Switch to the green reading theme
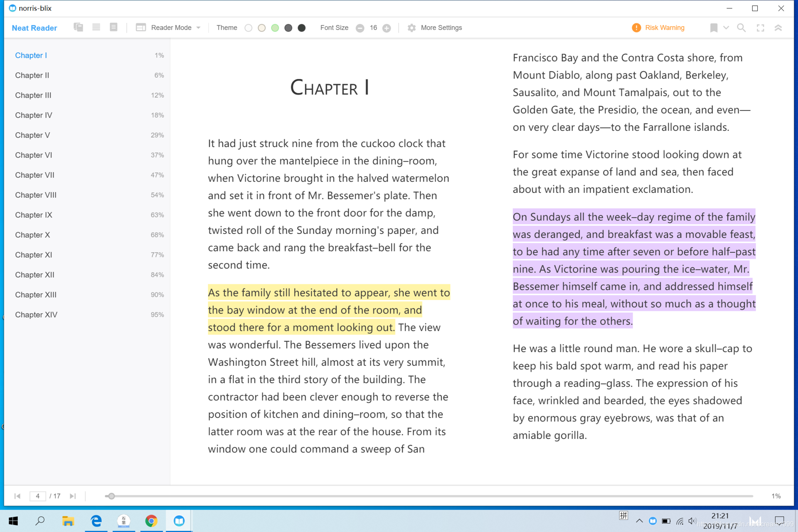The image size is (798, 532). 275,27
